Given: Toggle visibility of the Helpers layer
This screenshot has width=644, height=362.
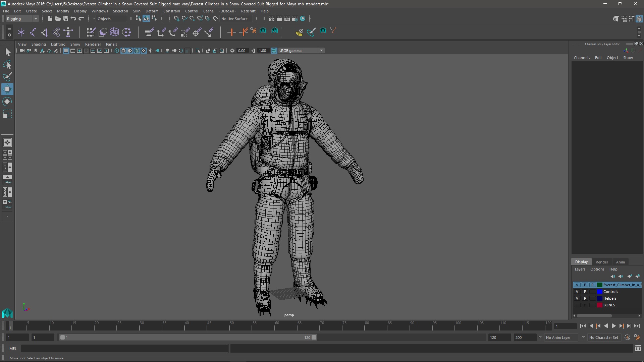Looking at the screenshot, I should pos(577,298).
